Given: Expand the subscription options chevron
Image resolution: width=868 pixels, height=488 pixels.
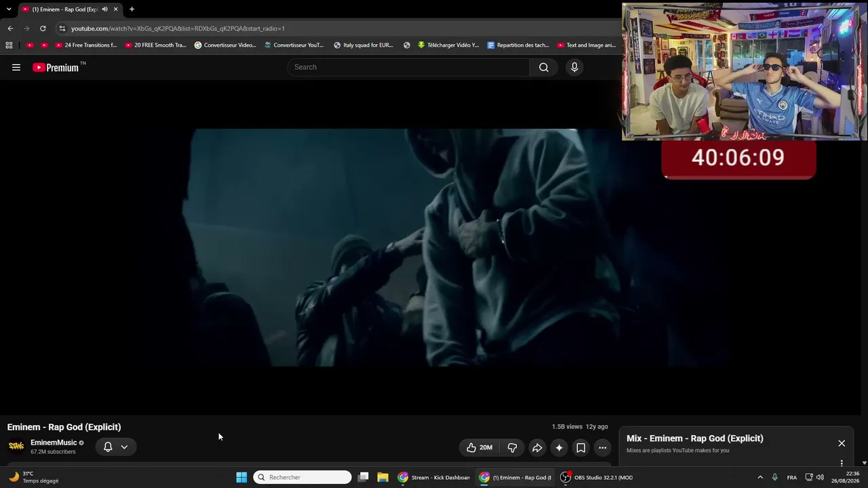Looking at the screenshot, I should [x=124, y=447].
